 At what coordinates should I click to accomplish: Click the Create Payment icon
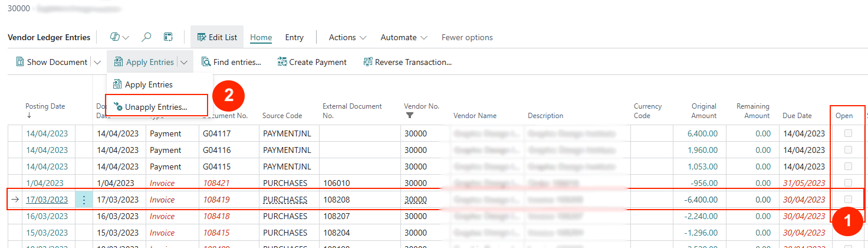(x=282, y=62)
